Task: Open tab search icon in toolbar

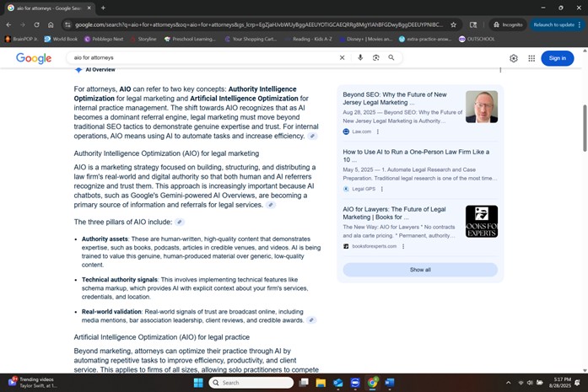Action: tap(473, 24)
